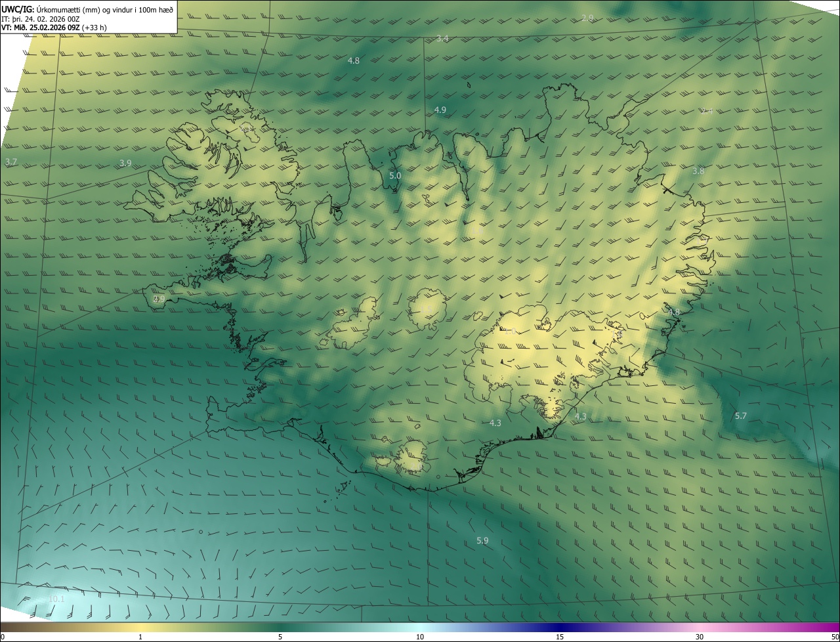Click the 2.4 value on the map

point(707,111)
